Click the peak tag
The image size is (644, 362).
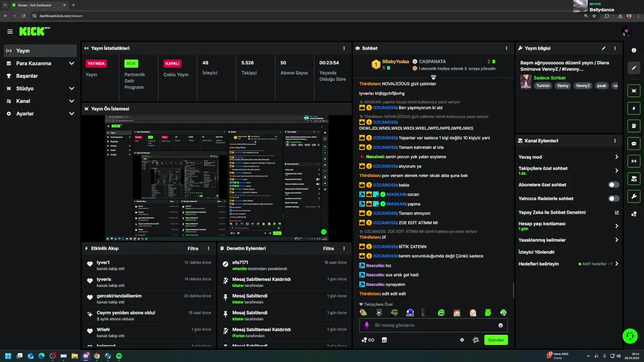click(x=602, y=85)
